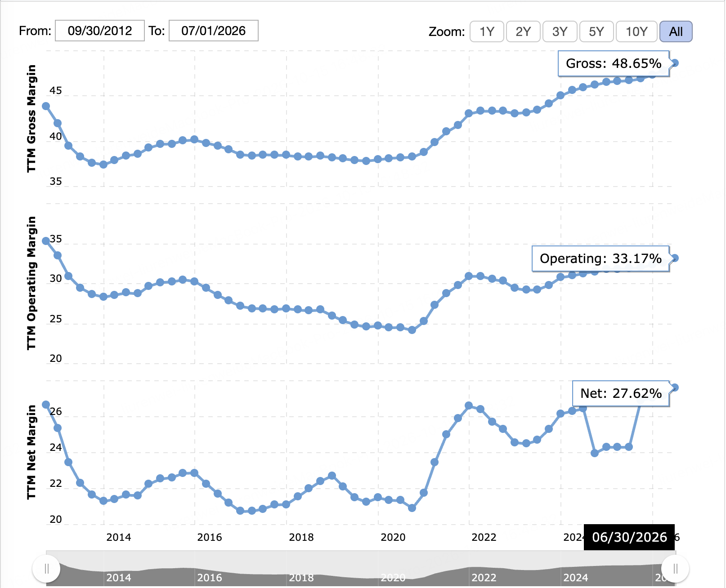This screenshot has height=588, width=726.
Task: Click the 2016 label in navigator strip
Action: pyautogui.click(x=210, y=578)
